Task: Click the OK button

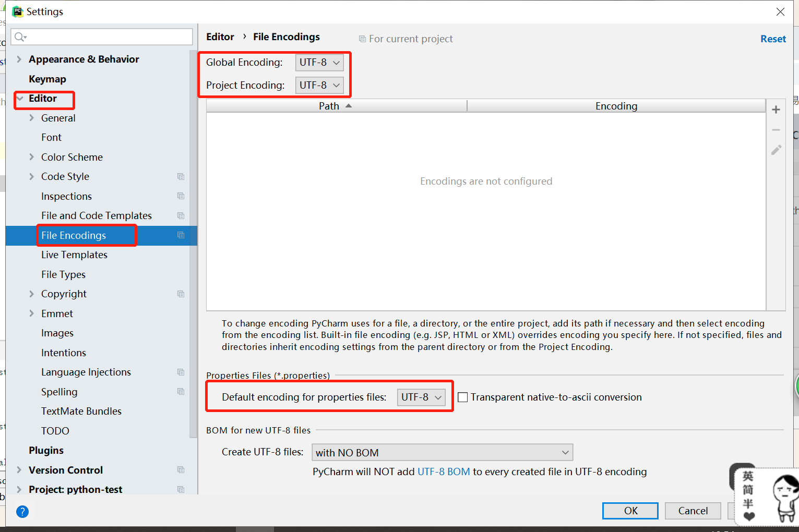Action: 630,511
